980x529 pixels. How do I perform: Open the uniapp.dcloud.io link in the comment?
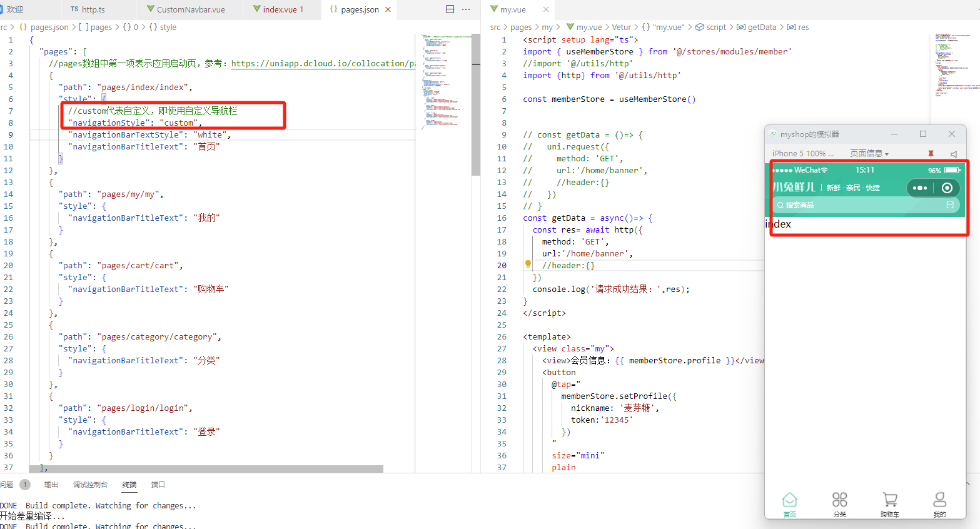(x=323, y=63)
